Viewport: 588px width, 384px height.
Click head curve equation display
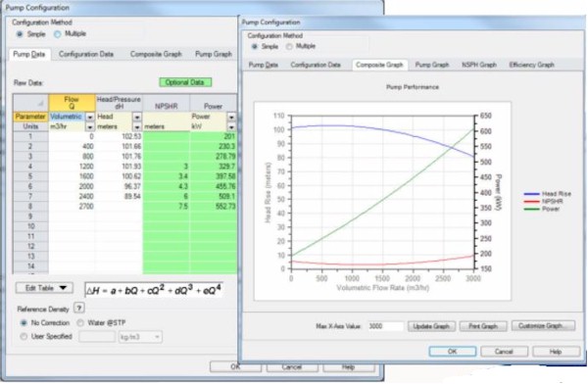tap(154, 290)
